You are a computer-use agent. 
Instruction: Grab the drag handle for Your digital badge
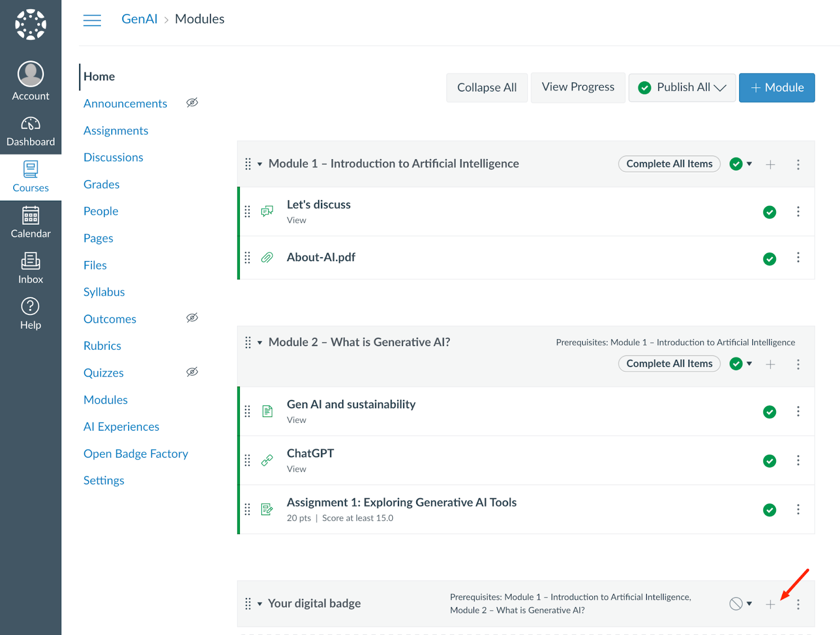tap(248, 603)
